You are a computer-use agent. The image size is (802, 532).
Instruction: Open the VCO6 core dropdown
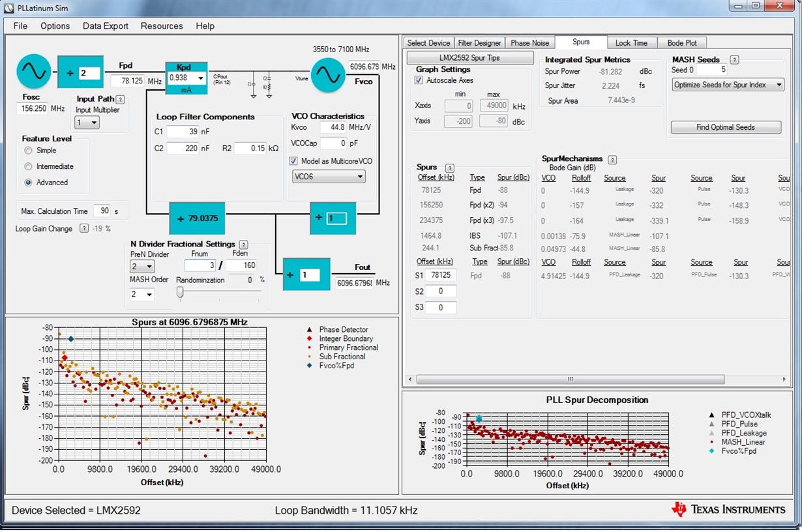[329, 176]
